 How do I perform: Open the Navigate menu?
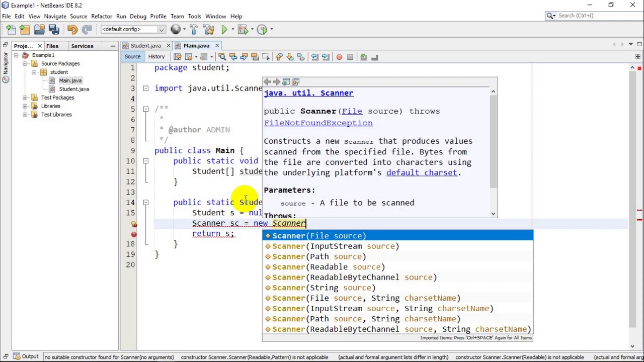point(55,16)
